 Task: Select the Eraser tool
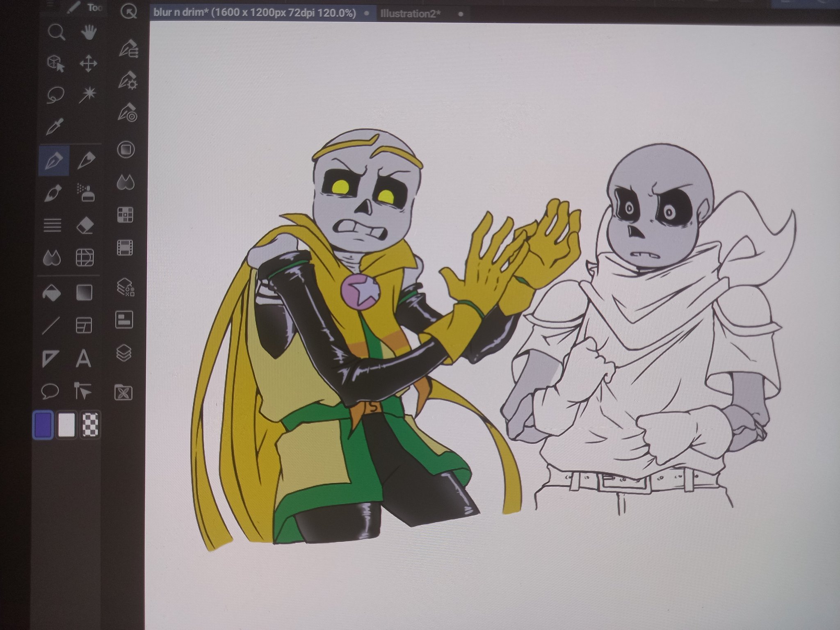[85, 226]
